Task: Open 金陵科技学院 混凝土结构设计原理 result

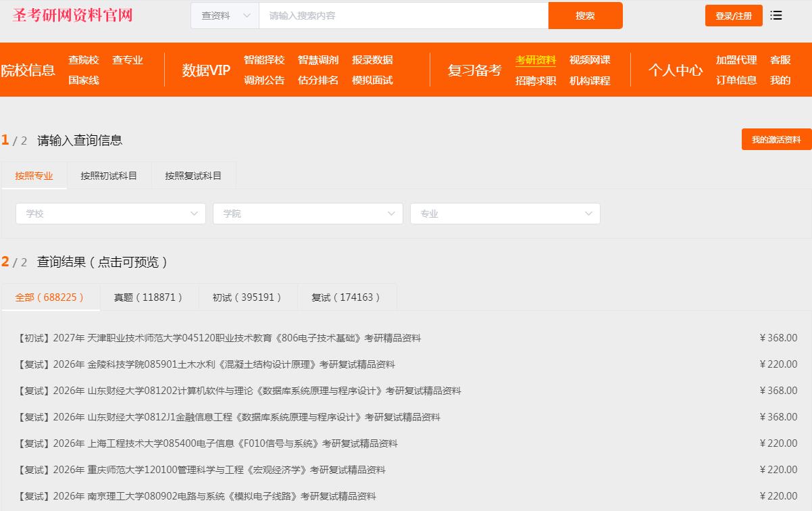Action: point(205,364)
